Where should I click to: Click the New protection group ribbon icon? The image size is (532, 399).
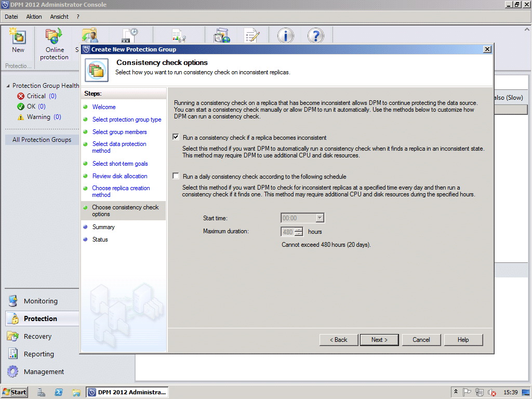tap(18, 36)
